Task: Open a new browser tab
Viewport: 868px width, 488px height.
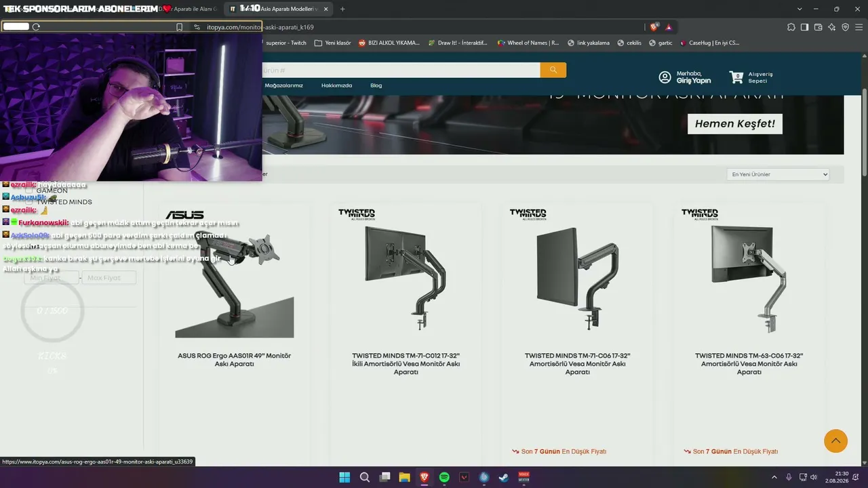Action: coord(342,9)
